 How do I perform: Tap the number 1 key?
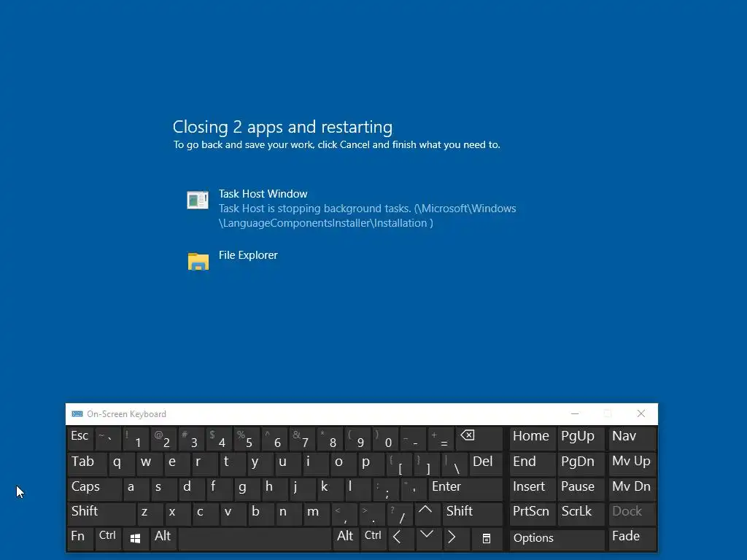point(136,438)
